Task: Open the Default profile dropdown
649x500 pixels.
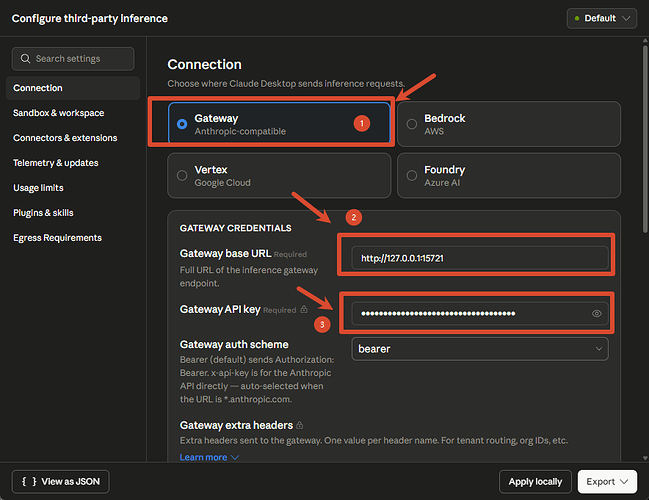Action: pos(601,19)
